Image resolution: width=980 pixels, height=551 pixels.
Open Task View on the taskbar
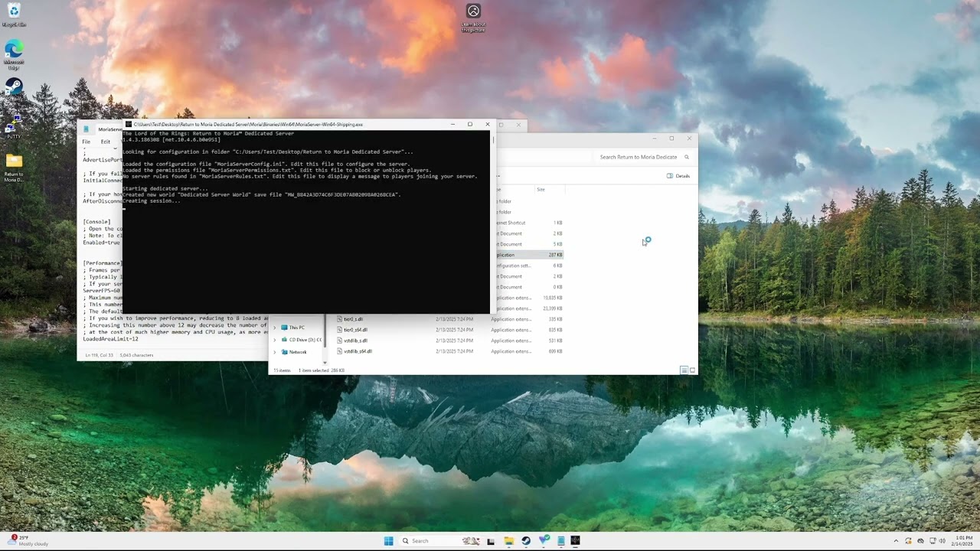tap(491, 541)
